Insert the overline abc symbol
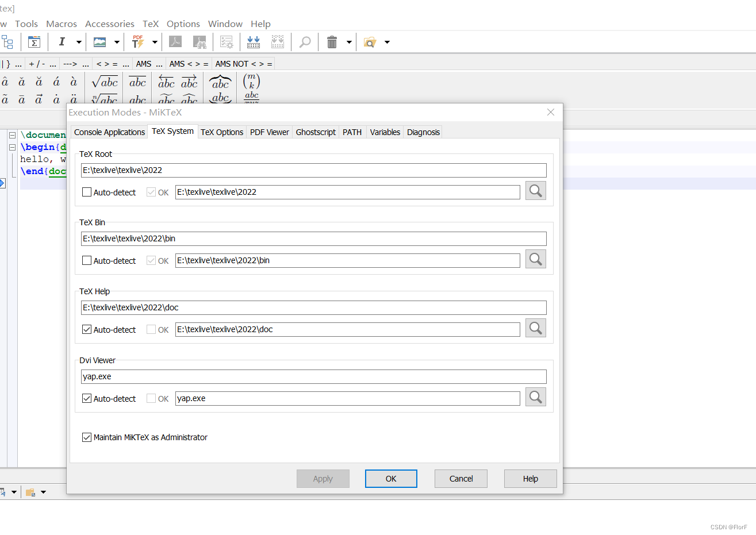Screen dimensions: 756x535 pos(137,82)
